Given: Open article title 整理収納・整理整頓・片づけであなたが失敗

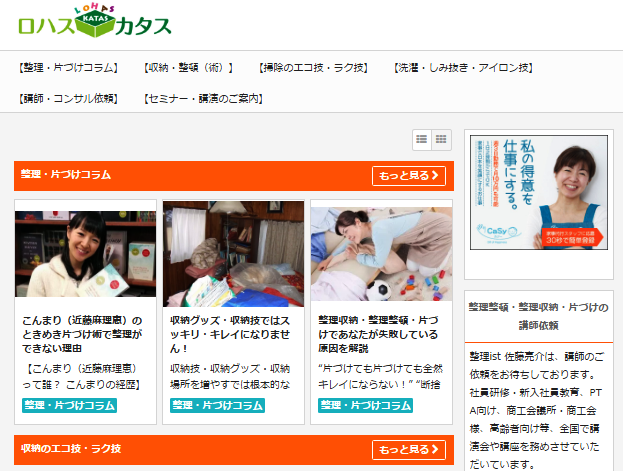Looking at the screenshot, I should click(x=378, y=334).
